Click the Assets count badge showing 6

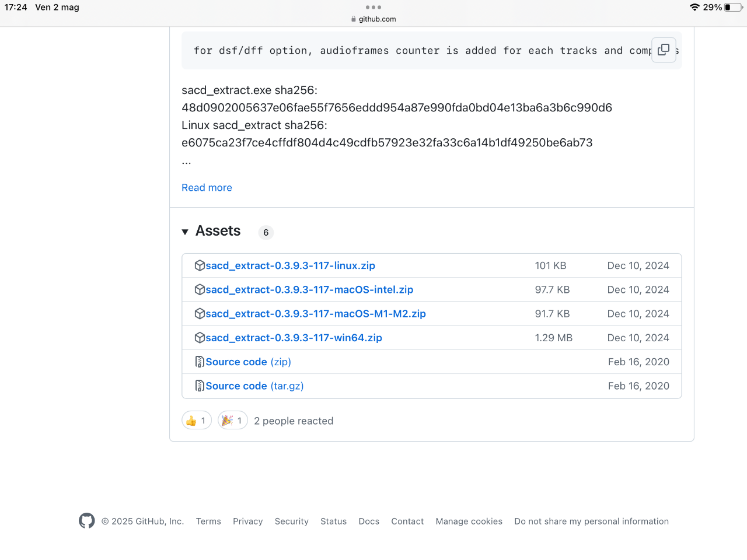click(x=266, y=232)
